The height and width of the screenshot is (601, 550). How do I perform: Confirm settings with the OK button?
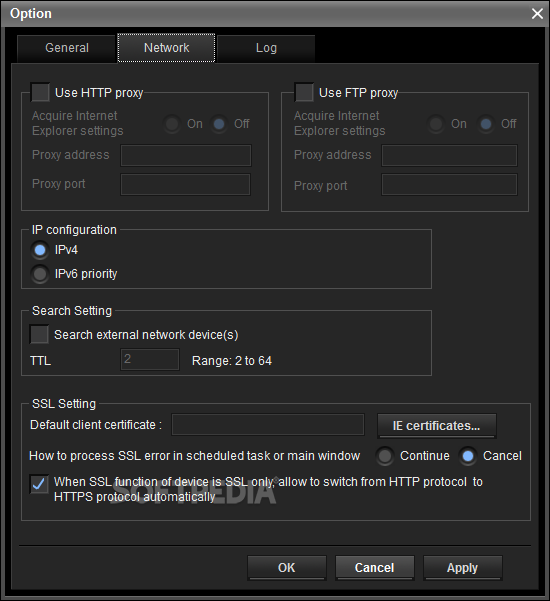(287, 568)
